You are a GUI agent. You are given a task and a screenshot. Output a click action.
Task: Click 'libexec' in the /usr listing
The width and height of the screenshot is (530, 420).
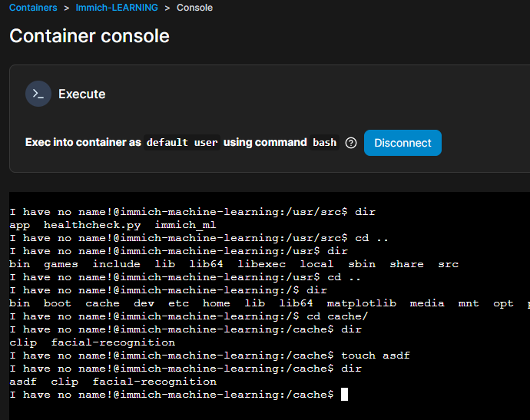click(262, 264)
